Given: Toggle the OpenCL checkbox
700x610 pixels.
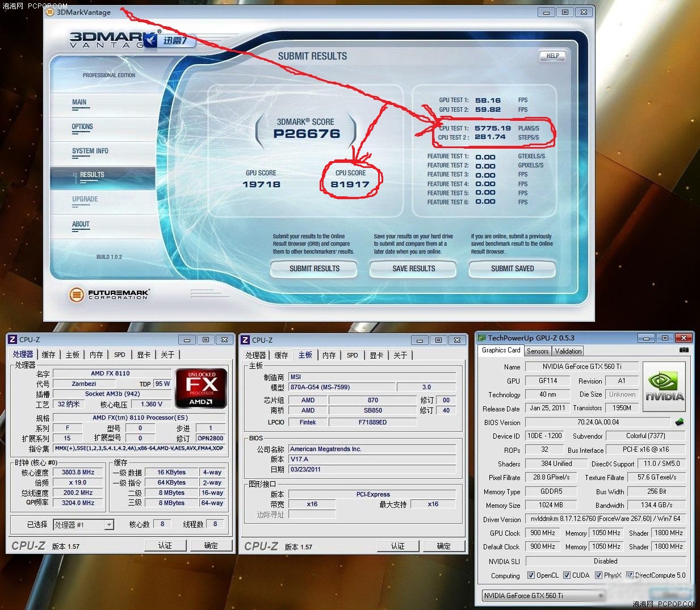Looking at the screenshot, I should pos(531,575).
